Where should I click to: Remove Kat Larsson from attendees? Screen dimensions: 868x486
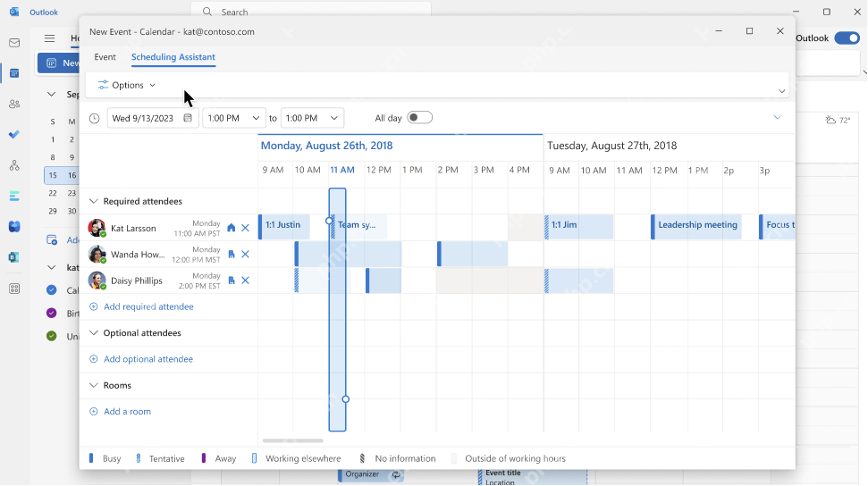(245, 228)
